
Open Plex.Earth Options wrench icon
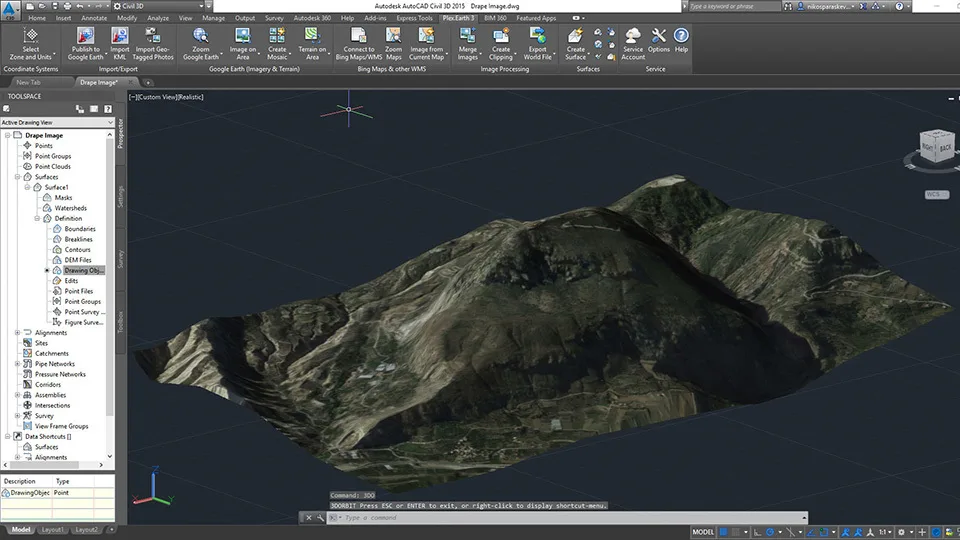[x=659, y=36]
